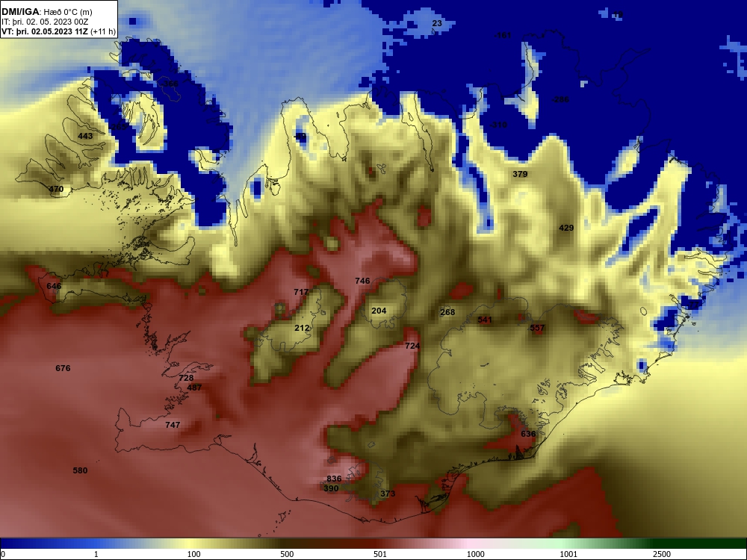Click the map value 557
The image size is (747, 560).
tap(537, 328)
